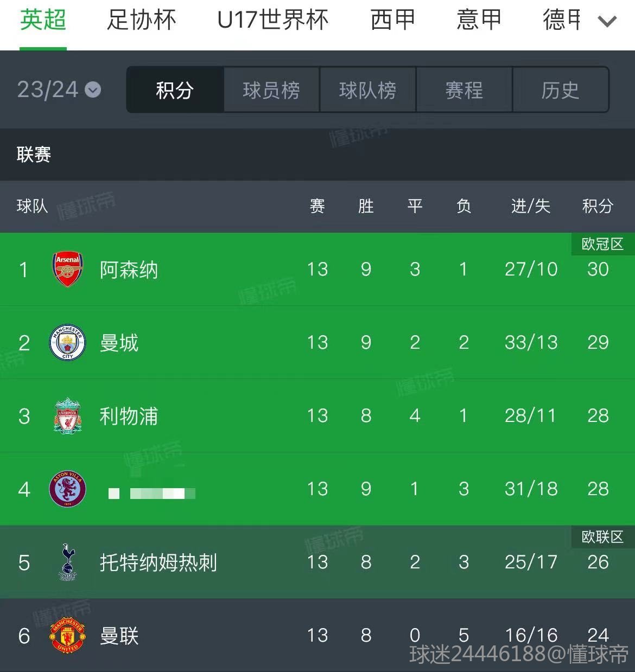Tap the 积分 column header
The width and height of the screenshot is (635, 672).
tap(597, 206)
